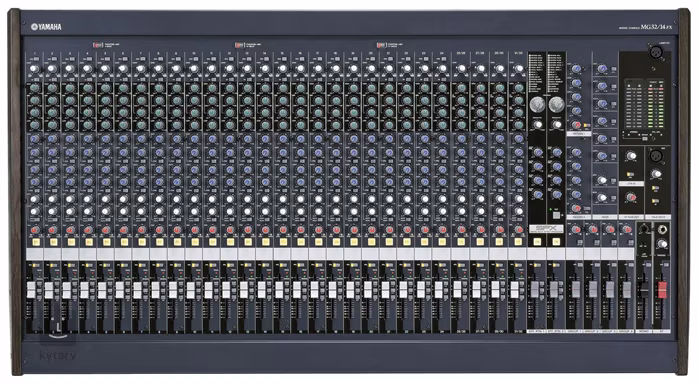Click the Effect 1 program list text

tap(537, 74)
